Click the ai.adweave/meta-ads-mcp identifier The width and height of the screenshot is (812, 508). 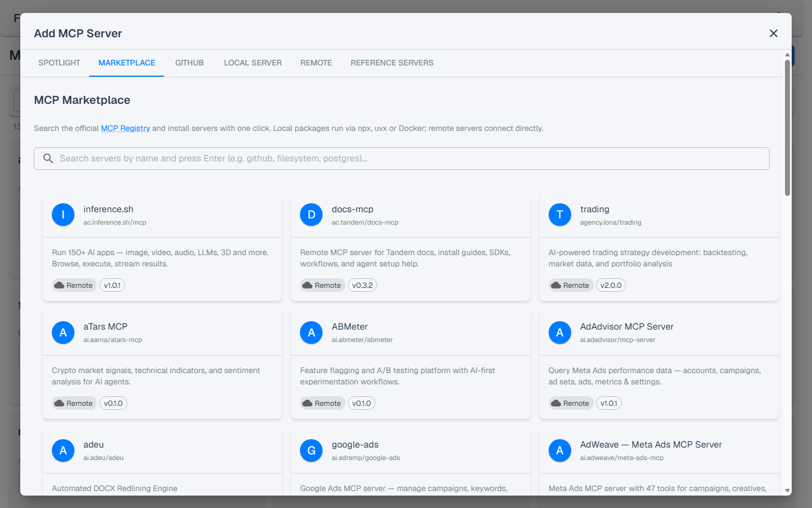coord(622,458)
